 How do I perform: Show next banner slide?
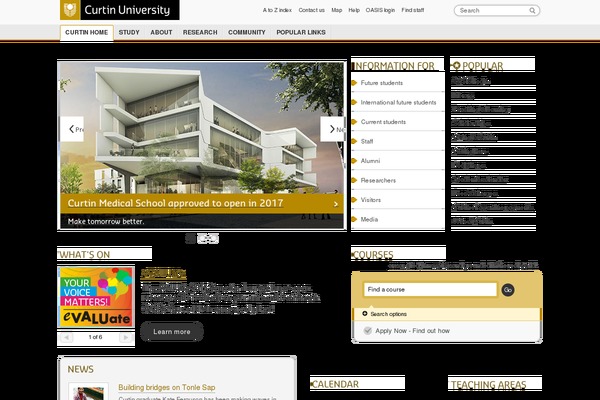pos(332,129)
